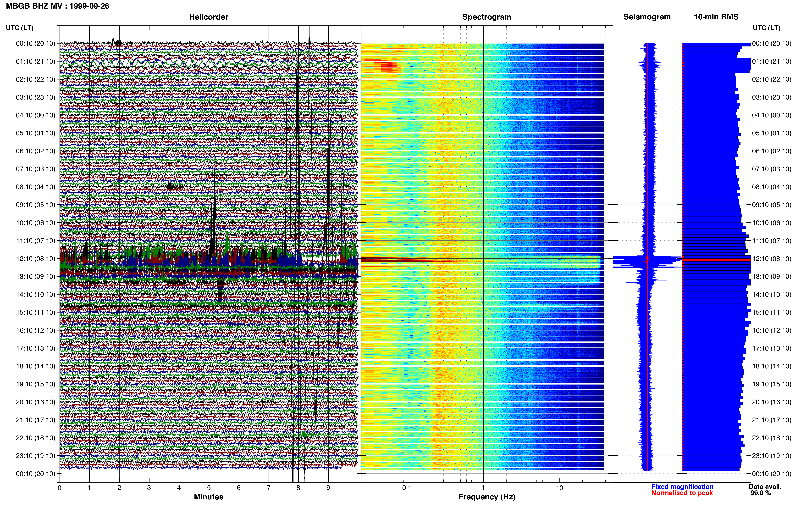Click the 'Spectrogram' panel heading
The image size is (812, 508).
[x=487, y=17]
